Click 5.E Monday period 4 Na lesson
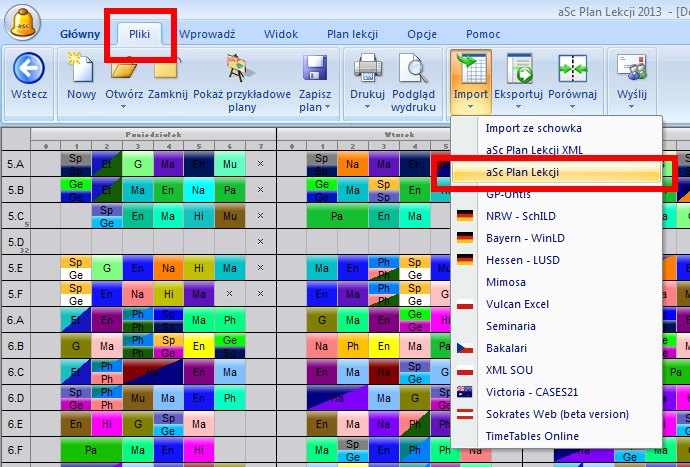 [169, 268]
